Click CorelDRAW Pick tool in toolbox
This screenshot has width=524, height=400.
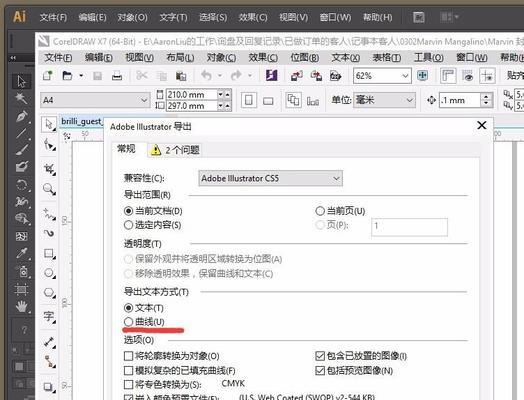49,124
